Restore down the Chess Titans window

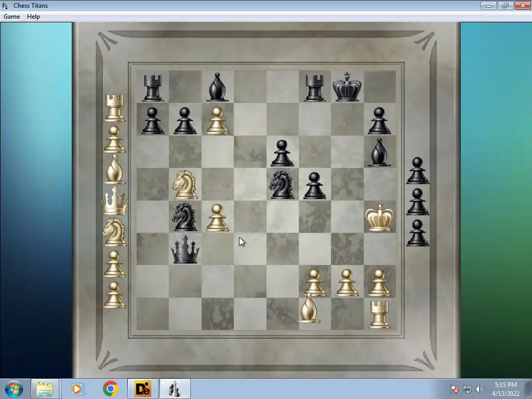[506, 5]
